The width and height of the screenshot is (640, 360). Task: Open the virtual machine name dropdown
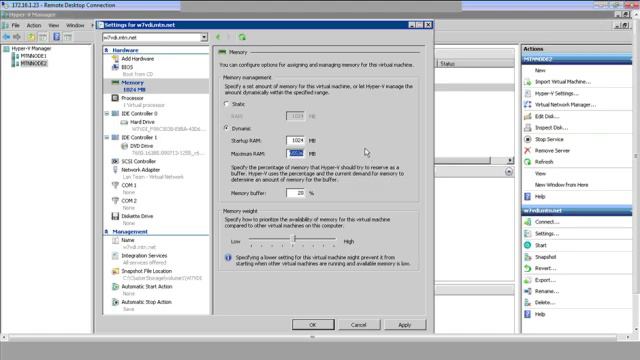tap(204, 37)
